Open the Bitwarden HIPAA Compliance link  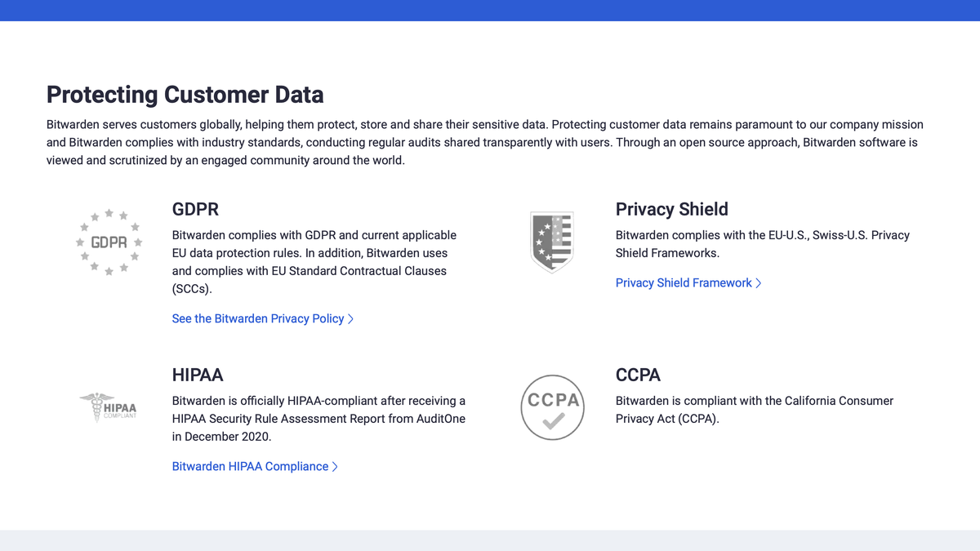[249, 466]
